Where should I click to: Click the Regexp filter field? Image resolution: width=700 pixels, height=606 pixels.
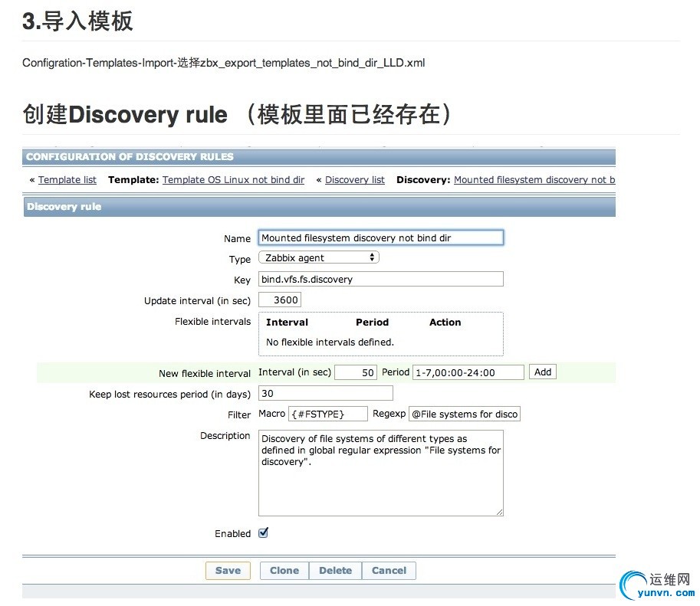click(465, 414)
